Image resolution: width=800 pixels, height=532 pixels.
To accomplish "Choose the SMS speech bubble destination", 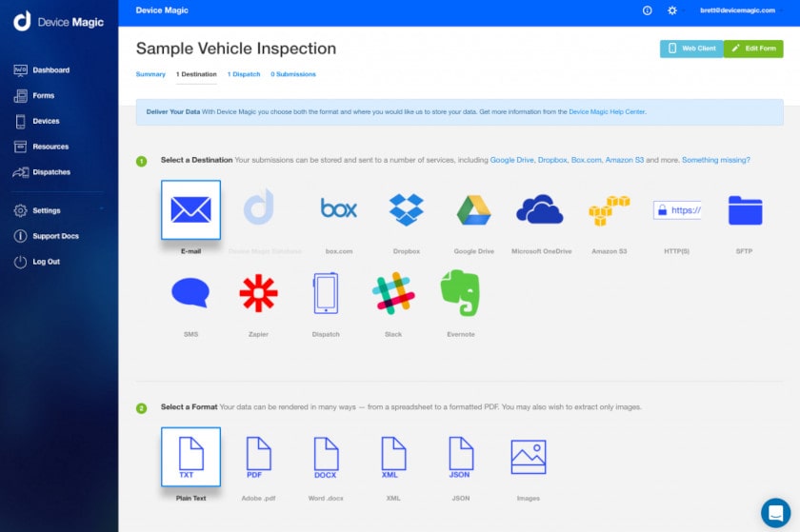I will point(190,293).
